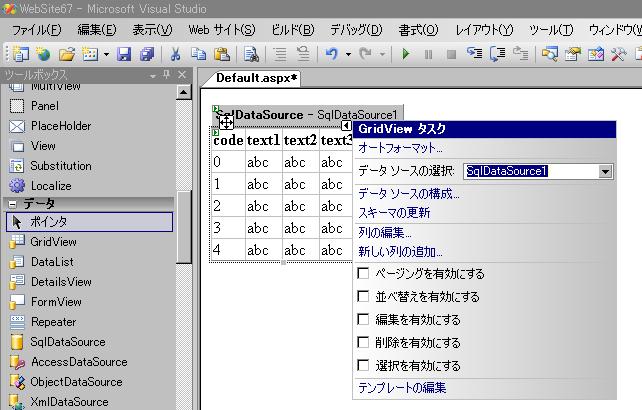This screenshot has width=642, height=410.
Task: Click the 新しい列の追加... link
Action: [400, 251]
